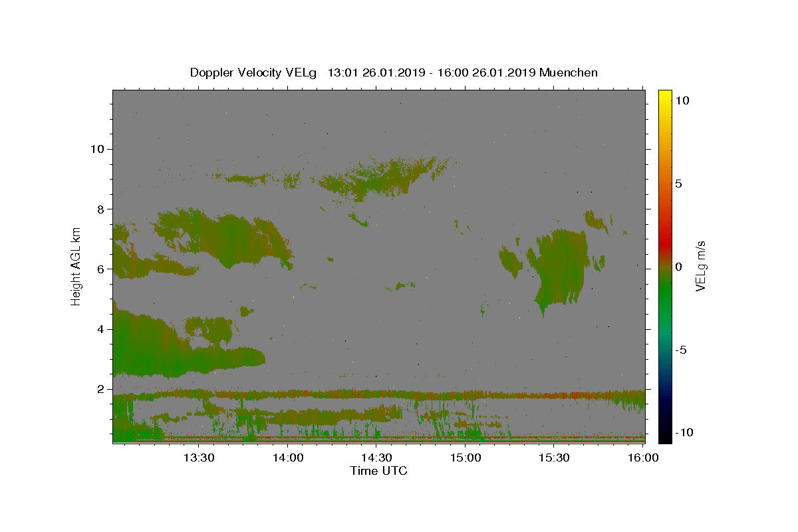This screenshot has height=532, width=798.
Task: Click the colorbar value 10 label
Action: (682, 100)
